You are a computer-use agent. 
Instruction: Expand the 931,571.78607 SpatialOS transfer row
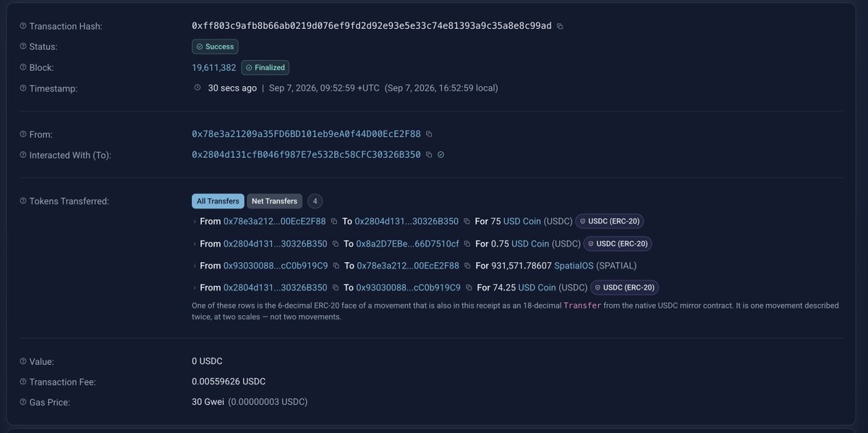coord(194,266)
